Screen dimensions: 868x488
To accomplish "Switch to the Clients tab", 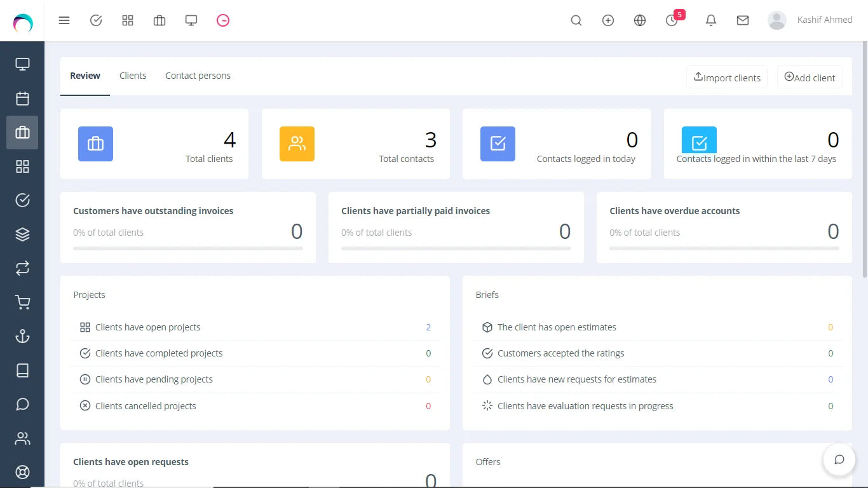I will tap(133, 76).
